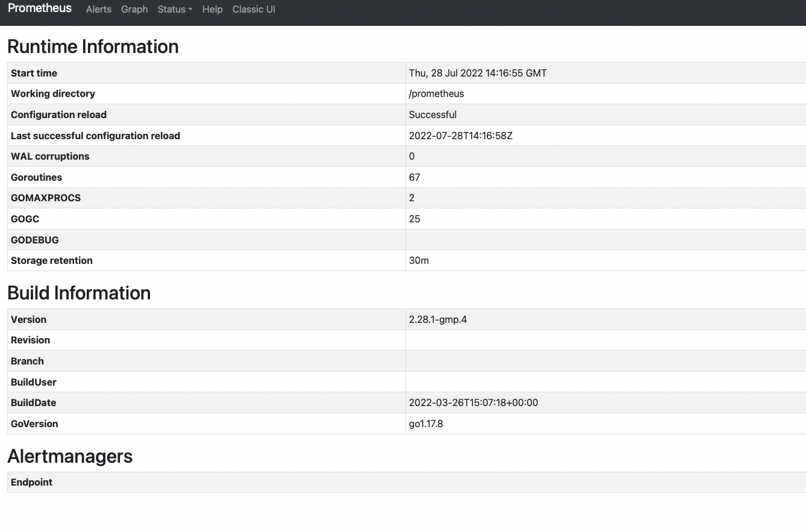Open the Status dropdown menu
806x532 pixels.
coord(172,9)
